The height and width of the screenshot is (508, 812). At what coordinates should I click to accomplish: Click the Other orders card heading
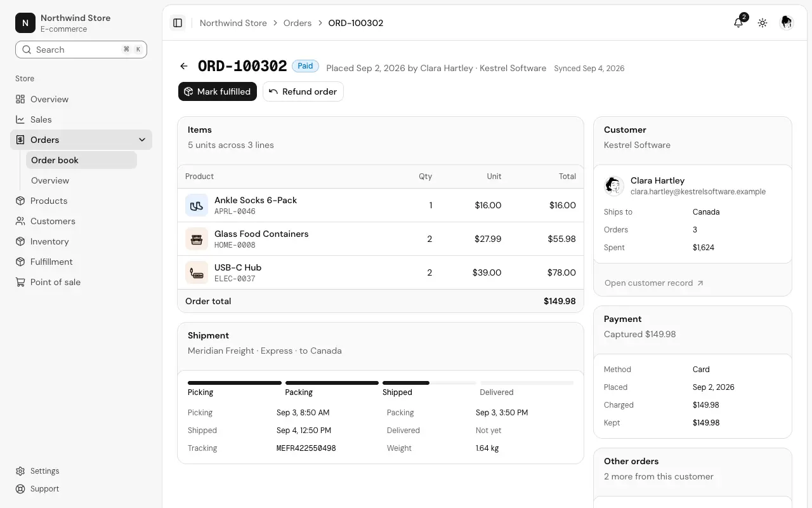[x=631, y=461]
